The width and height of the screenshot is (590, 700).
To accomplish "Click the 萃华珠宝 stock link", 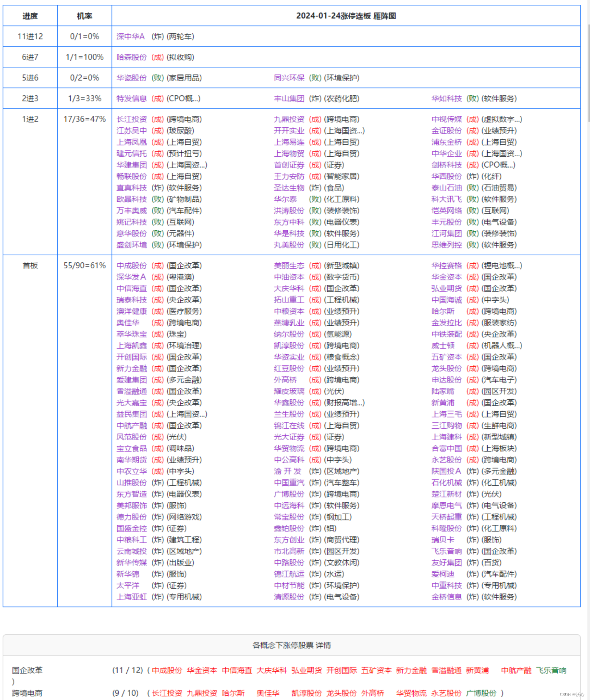I will coord(131,334).
